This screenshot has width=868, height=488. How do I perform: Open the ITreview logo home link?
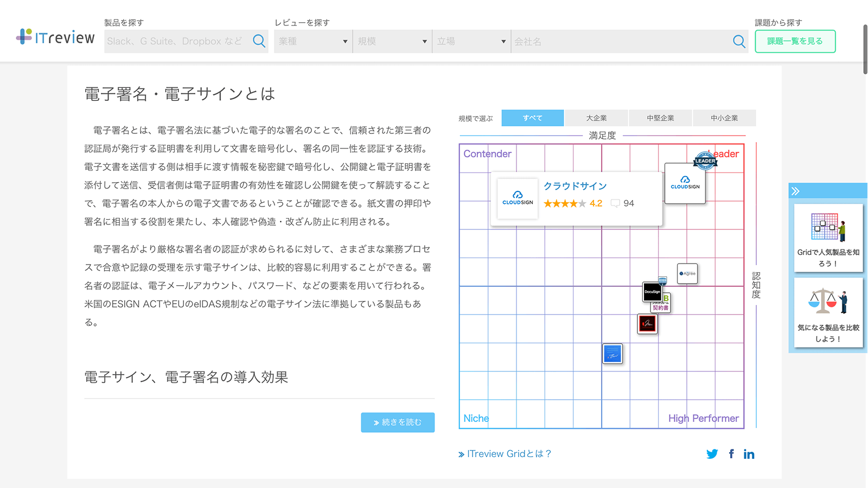[55, 37]
